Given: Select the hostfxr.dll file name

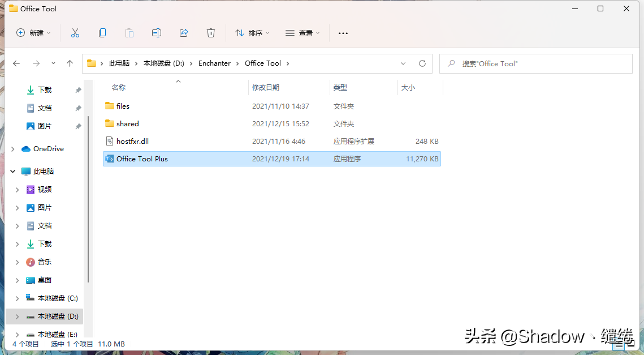Looking at the screenshot, I should coord(133,141).
